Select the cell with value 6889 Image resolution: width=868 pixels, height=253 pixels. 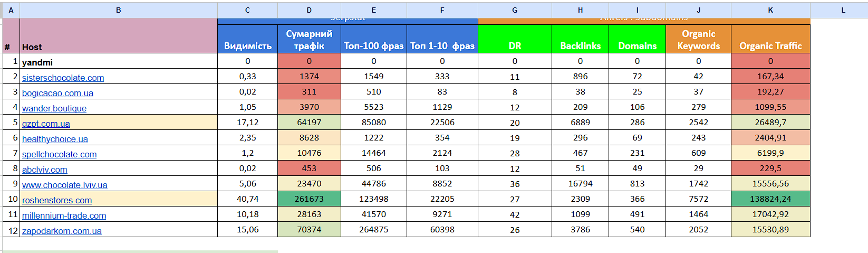tap(580, 123)
